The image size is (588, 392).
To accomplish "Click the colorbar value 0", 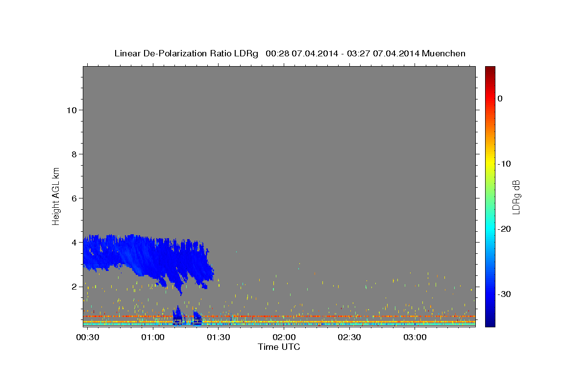I will click(x=500, y=98).
